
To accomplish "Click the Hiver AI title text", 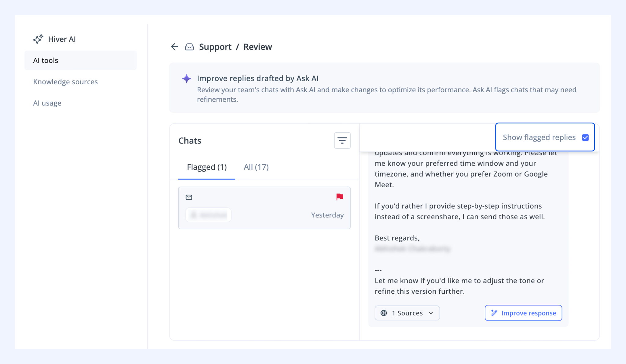I will tap(62, 39).
